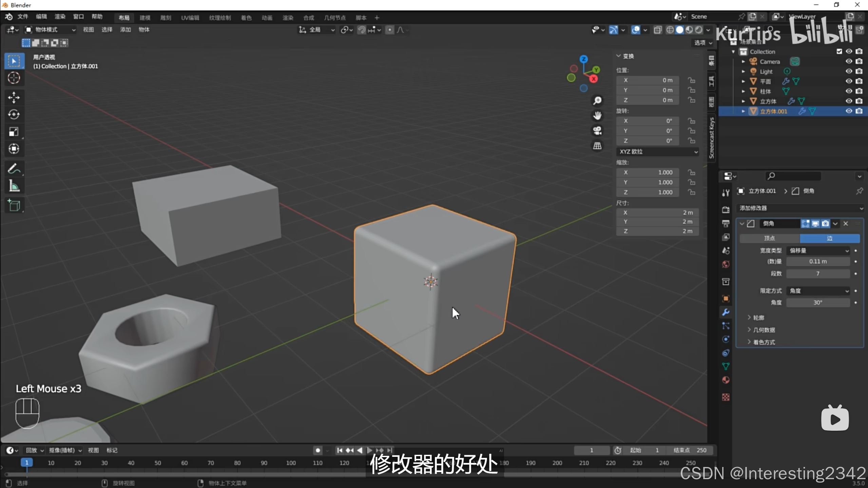Uncheck the Collection exclude checkbox
Screen dimensions: 868x488
tap(839, 52)
